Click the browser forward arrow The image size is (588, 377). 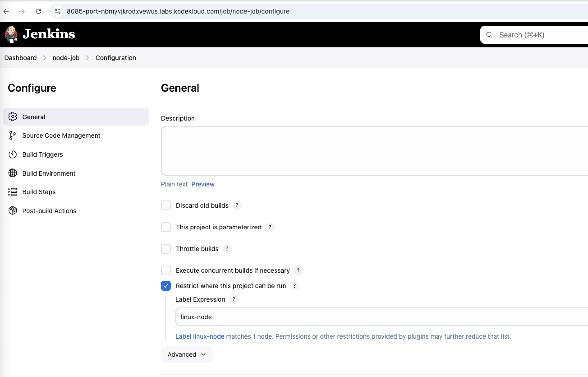point(22,11)
